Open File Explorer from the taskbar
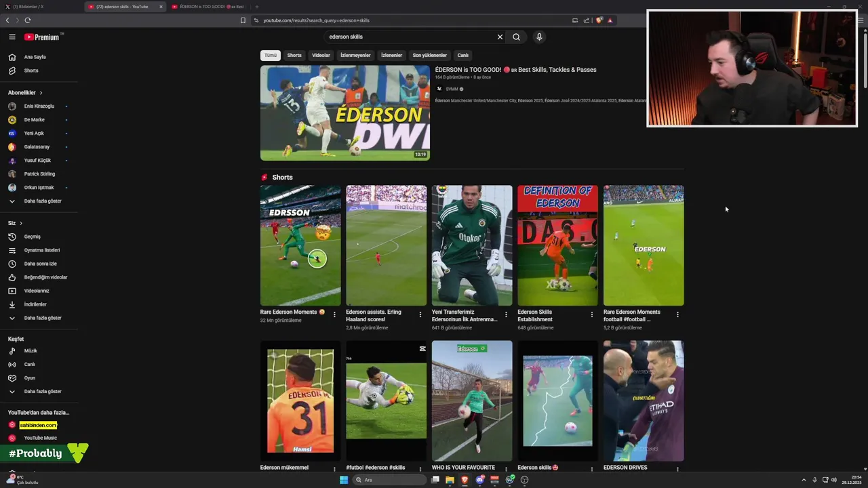This screenshot has width=868, height=488. click(450, 480)
